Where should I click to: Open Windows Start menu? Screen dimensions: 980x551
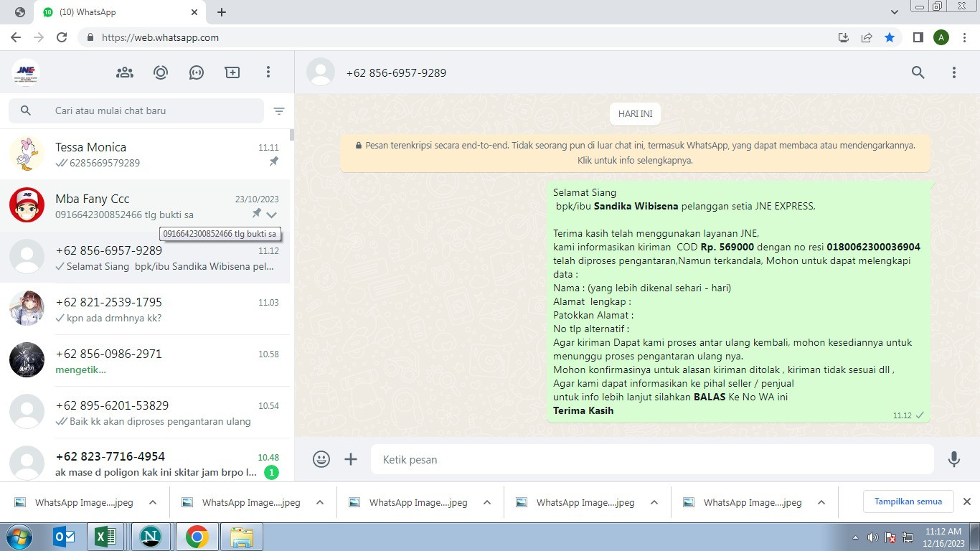19,537
